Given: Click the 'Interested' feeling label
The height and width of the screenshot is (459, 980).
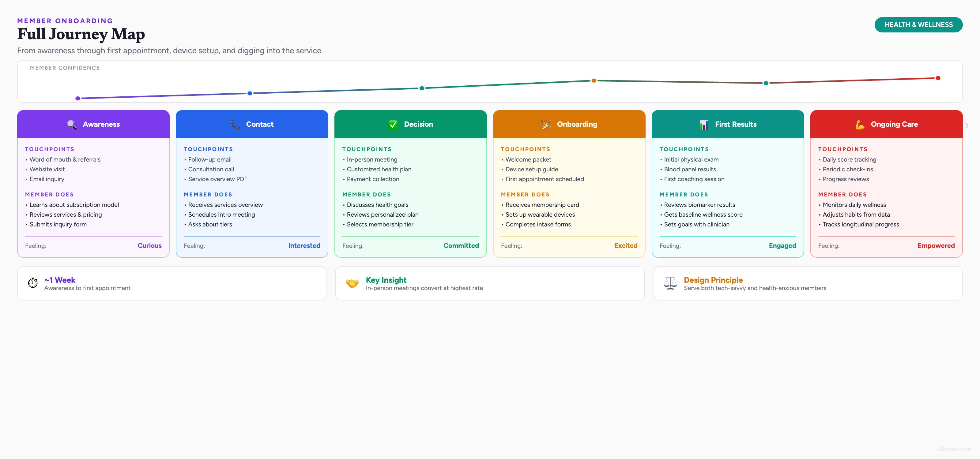Looking at the screenshot, I should click(x=304, y=246).
